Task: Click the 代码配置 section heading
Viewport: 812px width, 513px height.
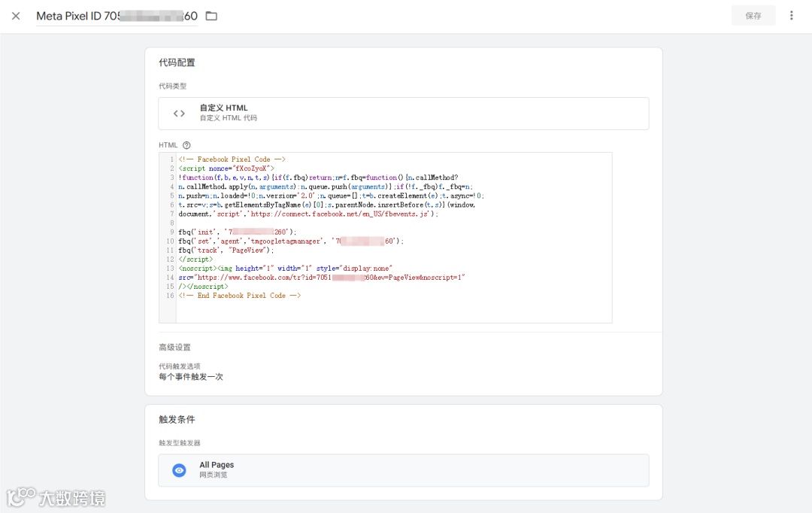Action: [x=177, y=62]
